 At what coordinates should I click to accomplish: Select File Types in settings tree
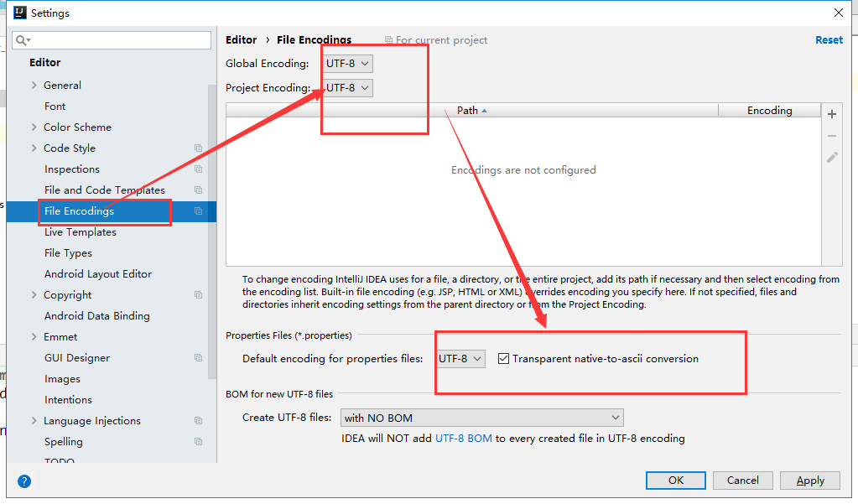point(68,252)
